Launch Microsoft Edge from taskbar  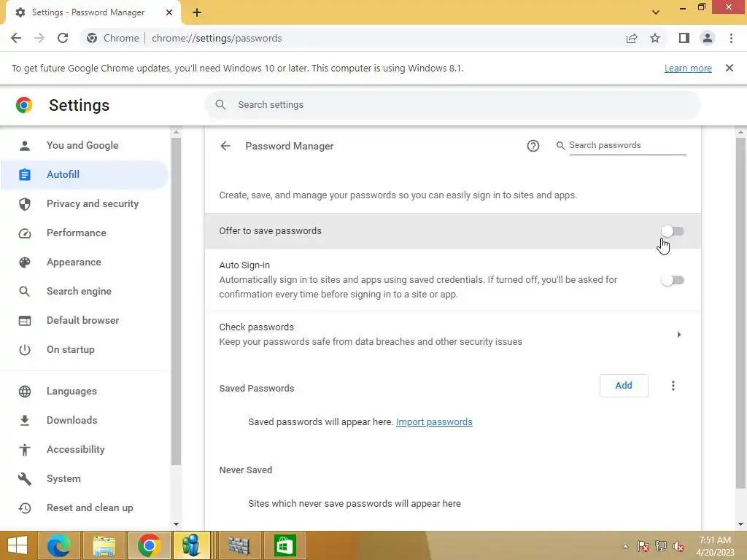[x=58, y=545]
